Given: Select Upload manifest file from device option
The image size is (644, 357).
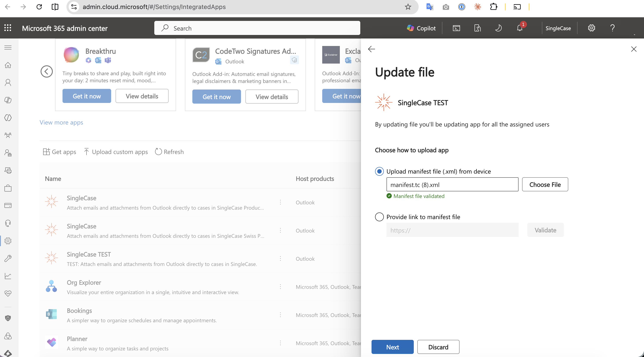Looking at the screenshot, I should [x=379, y=171].
